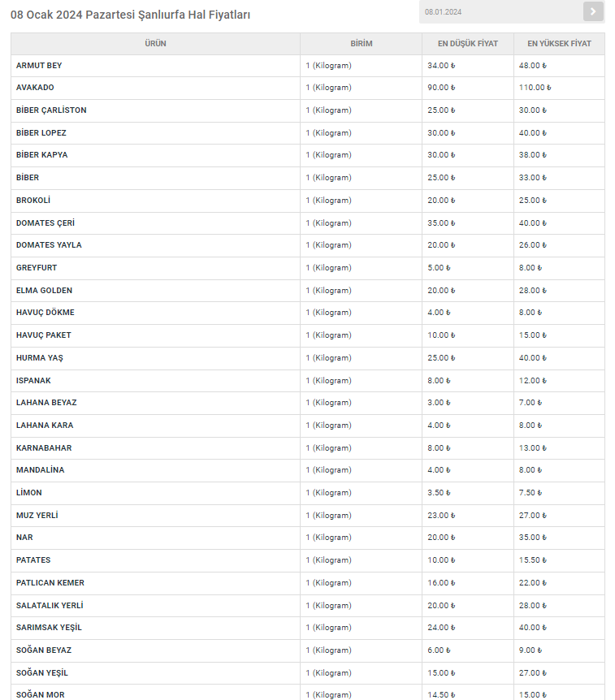Click the DOMATES ÇERİ product name
615x700 pixels.
click(45, 223)
